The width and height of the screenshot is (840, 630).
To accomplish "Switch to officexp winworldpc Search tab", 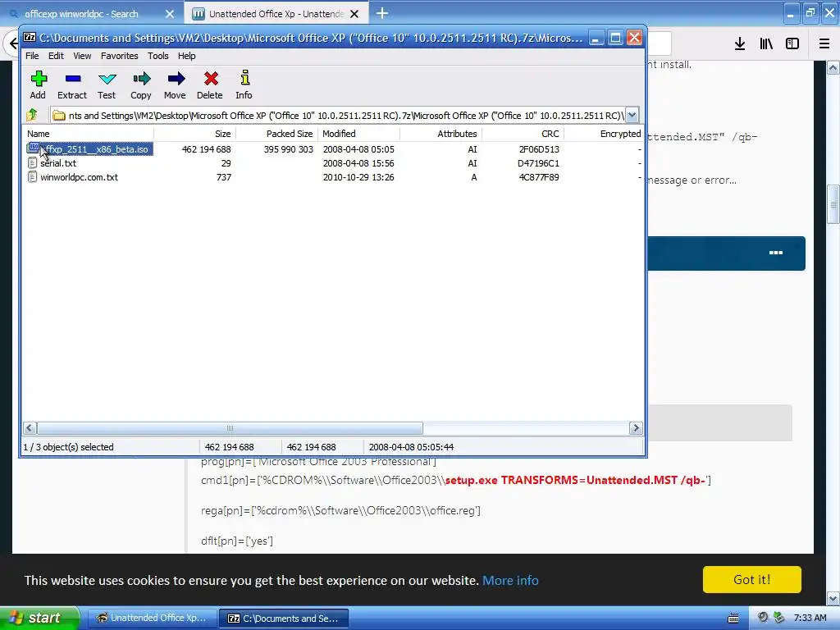I will tap(91, 14).
